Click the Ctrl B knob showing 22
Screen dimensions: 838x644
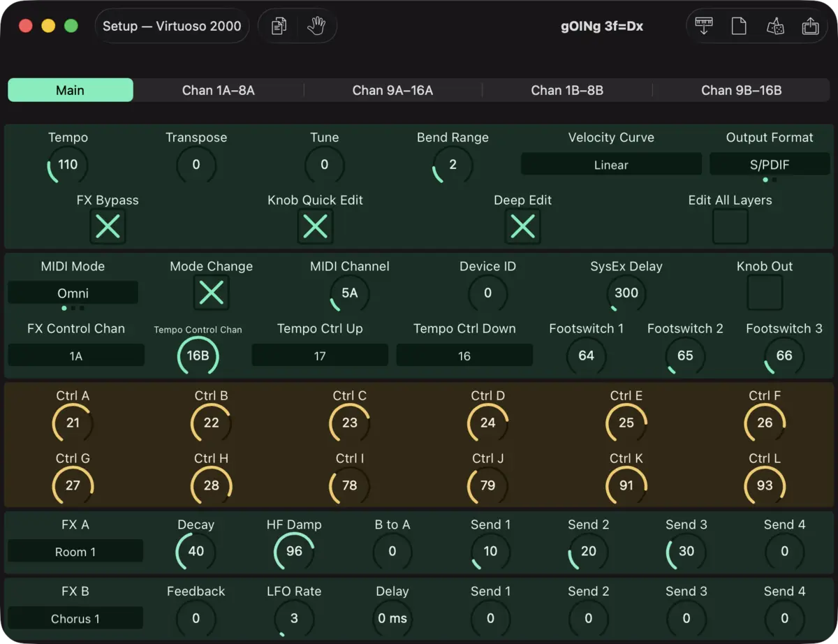[212, 423]
